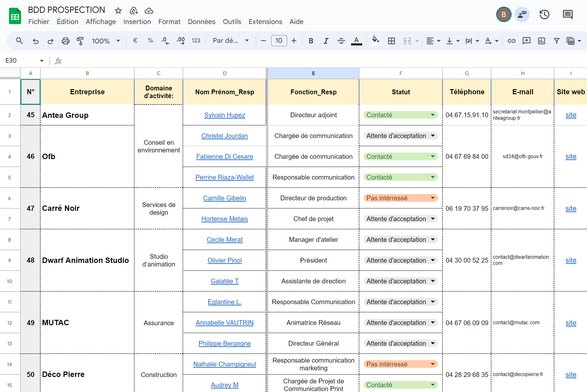The height and width of the screenshot is (392, 587).
Task: Undo the last action
Action: click(35, 41)
